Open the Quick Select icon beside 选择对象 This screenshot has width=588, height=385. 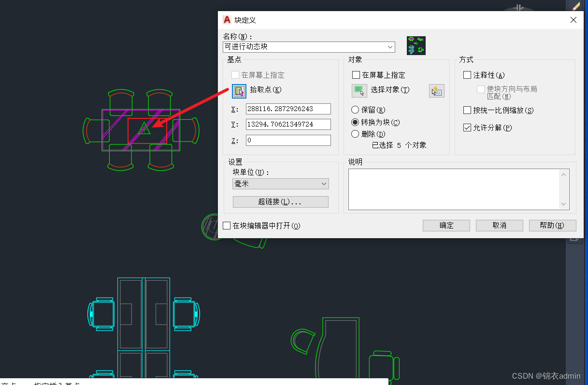click(436, 91)
